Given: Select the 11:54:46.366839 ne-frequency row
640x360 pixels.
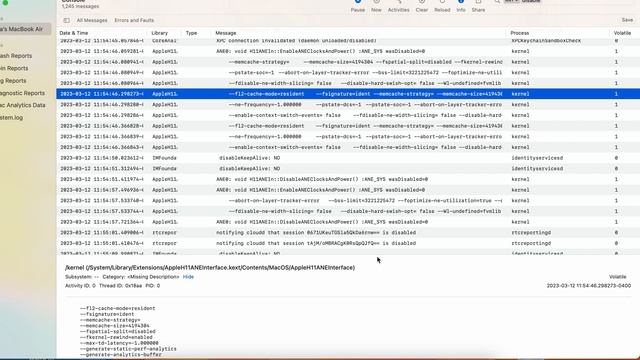Looking at the screenshot, I should (348, 137).
